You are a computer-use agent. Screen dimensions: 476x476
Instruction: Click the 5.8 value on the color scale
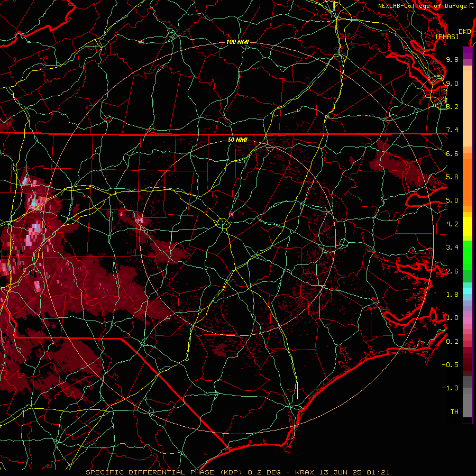pyautogui.click(x=452, y=177)
